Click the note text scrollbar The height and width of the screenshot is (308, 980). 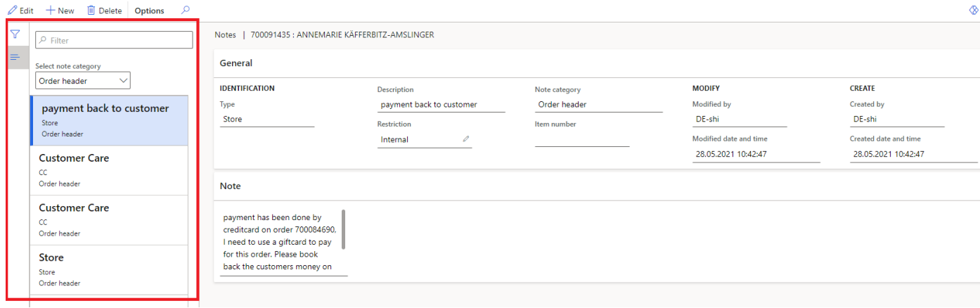(x=343, y=229)
